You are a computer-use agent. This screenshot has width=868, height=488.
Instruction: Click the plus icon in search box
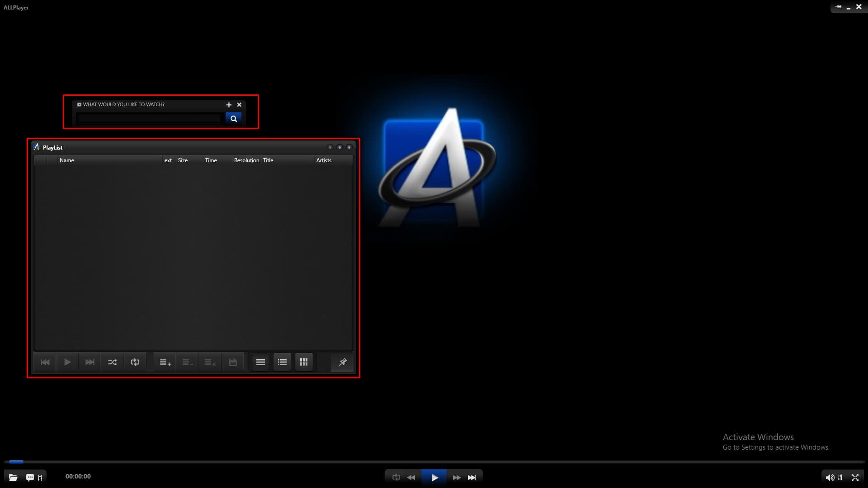(x=229, y=104)
